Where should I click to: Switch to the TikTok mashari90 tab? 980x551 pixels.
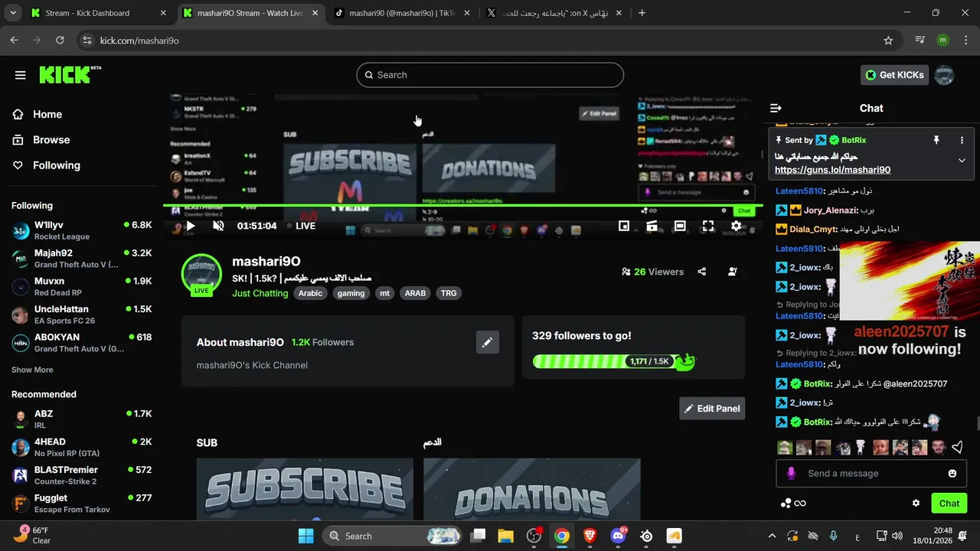pos(402,13)
